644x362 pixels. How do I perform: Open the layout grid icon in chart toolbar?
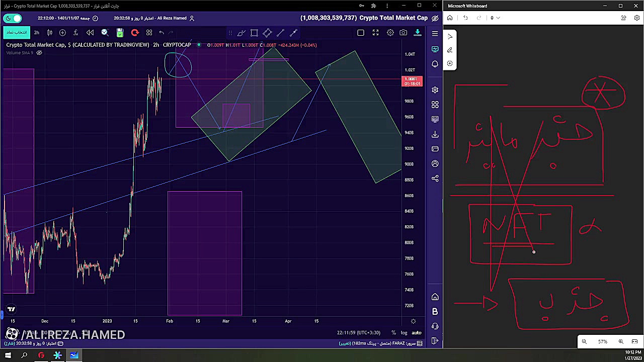pos(149,33)
